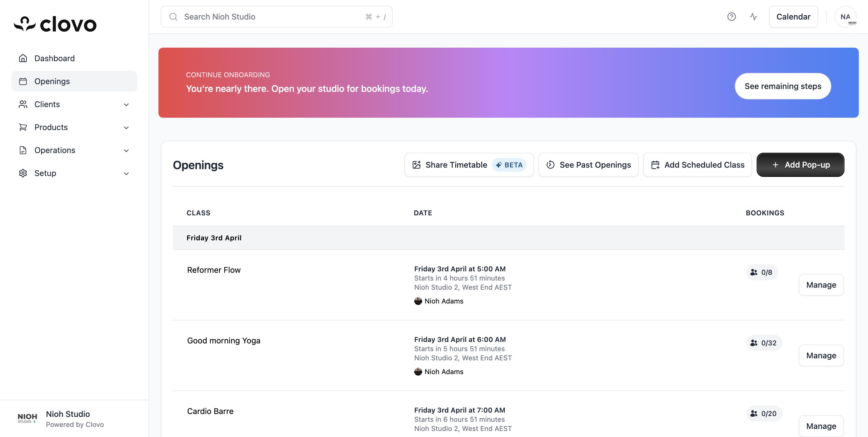Go to Dashboard in the sidebar
This screenshot has height=437, width=868.
click(74, 58)
